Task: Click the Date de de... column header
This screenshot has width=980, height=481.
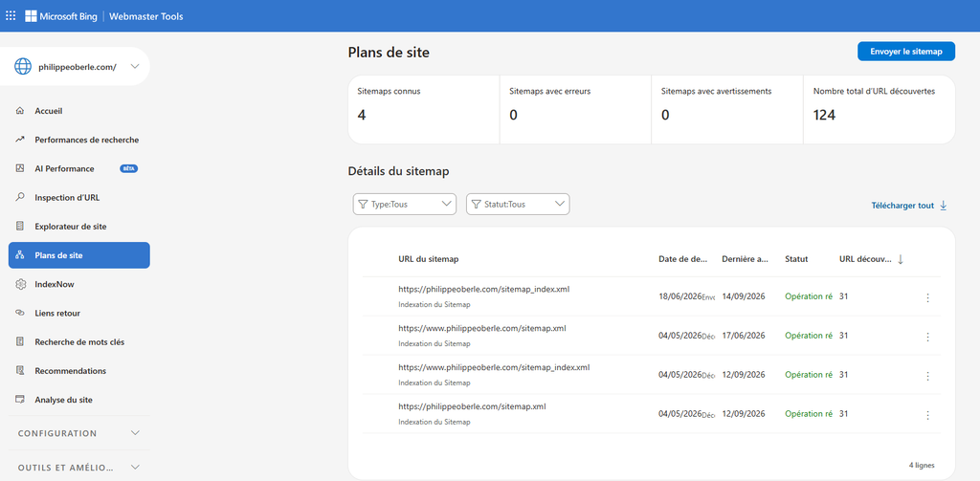Action: point(683,259)
